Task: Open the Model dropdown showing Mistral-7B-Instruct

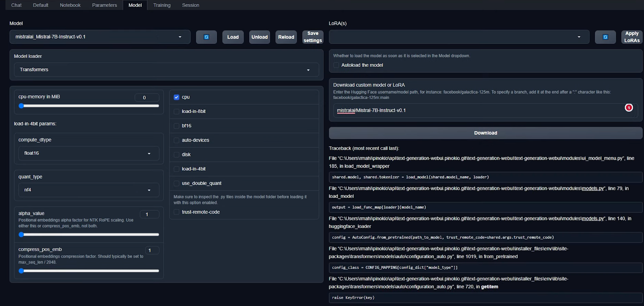Action: (x=100, y=37)
